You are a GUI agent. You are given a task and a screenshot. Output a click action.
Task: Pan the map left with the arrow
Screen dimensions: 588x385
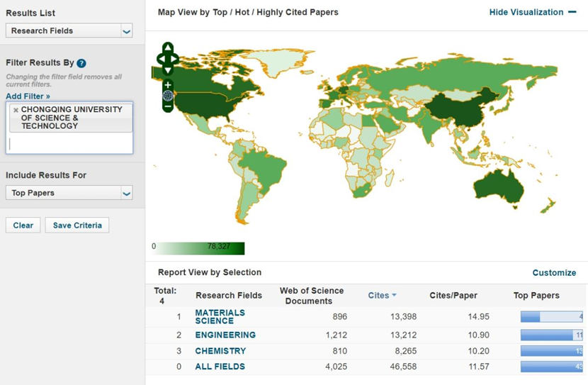click(x=160, y=58)
